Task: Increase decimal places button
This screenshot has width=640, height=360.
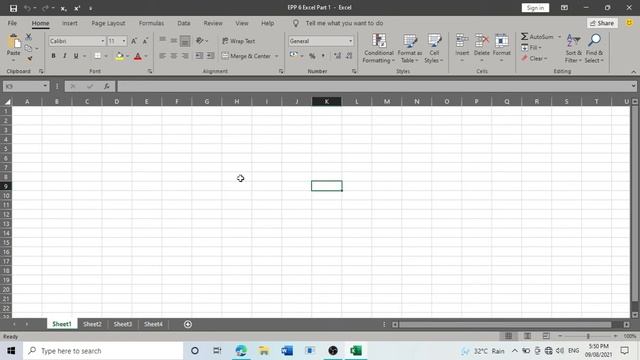Action: point(337,56)
